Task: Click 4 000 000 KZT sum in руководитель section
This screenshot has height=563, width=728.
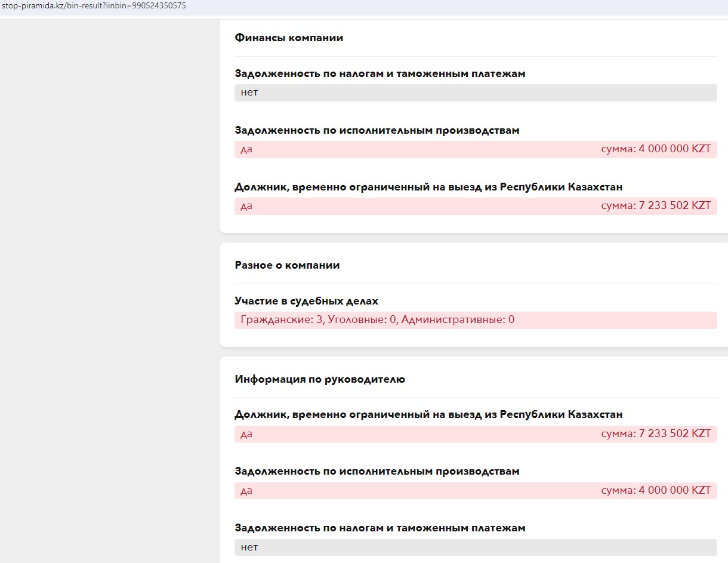Action: (x=656, y=490)
